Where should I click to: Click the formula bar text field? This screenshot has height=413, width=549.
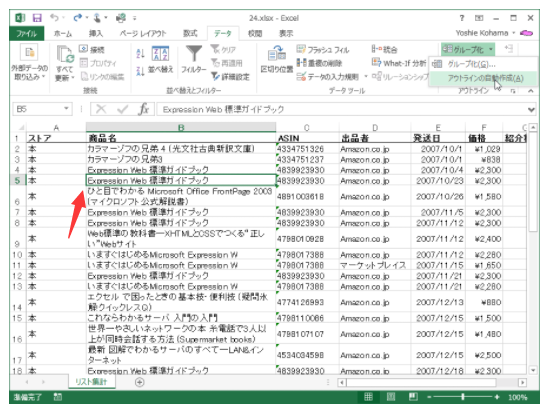(x=341, y=110)
